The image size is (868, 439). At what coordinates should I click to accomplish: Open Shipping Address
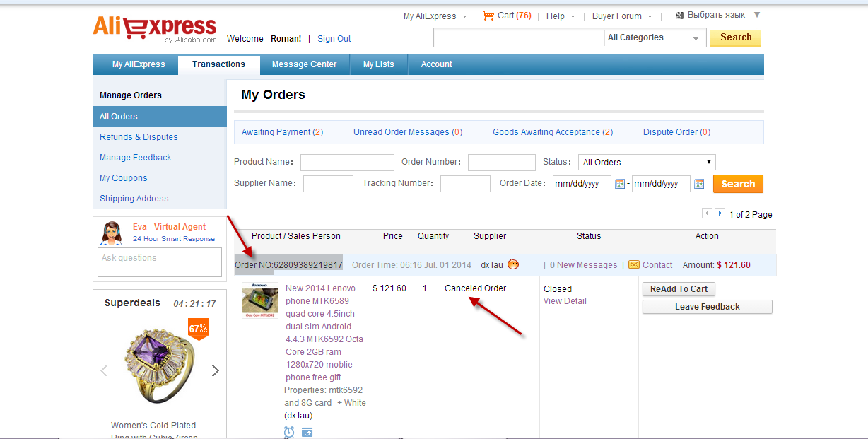tap(134, 199)
